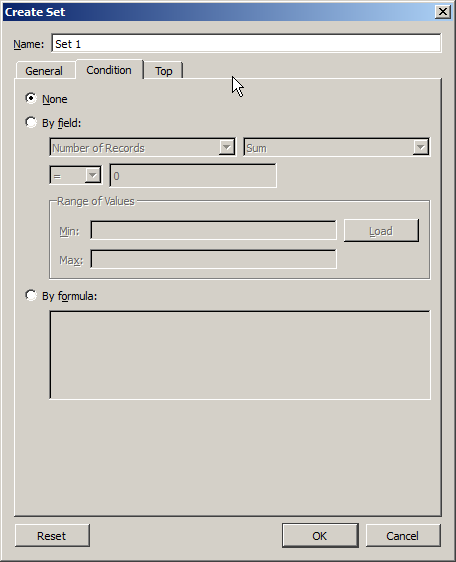
Task: Click the Max range input field
Action: 213,259
